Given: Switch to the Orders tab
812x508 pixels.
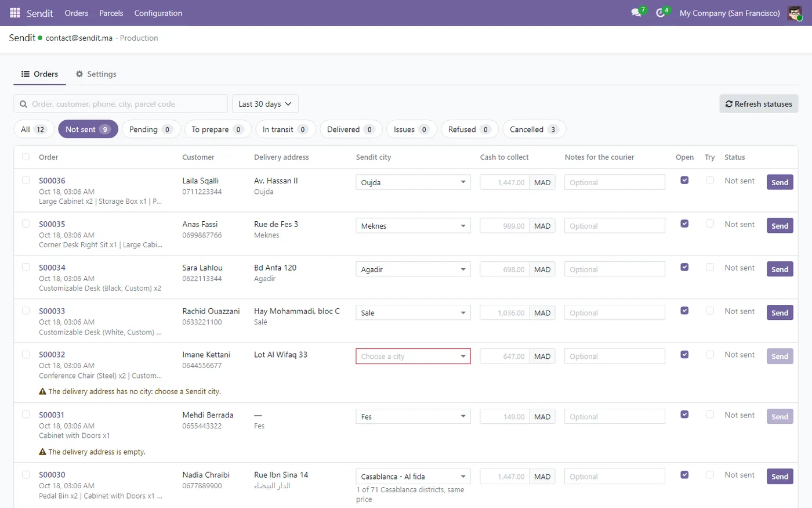Looking at the screenshot, I should pyautogui.click(x=39, y=74).
